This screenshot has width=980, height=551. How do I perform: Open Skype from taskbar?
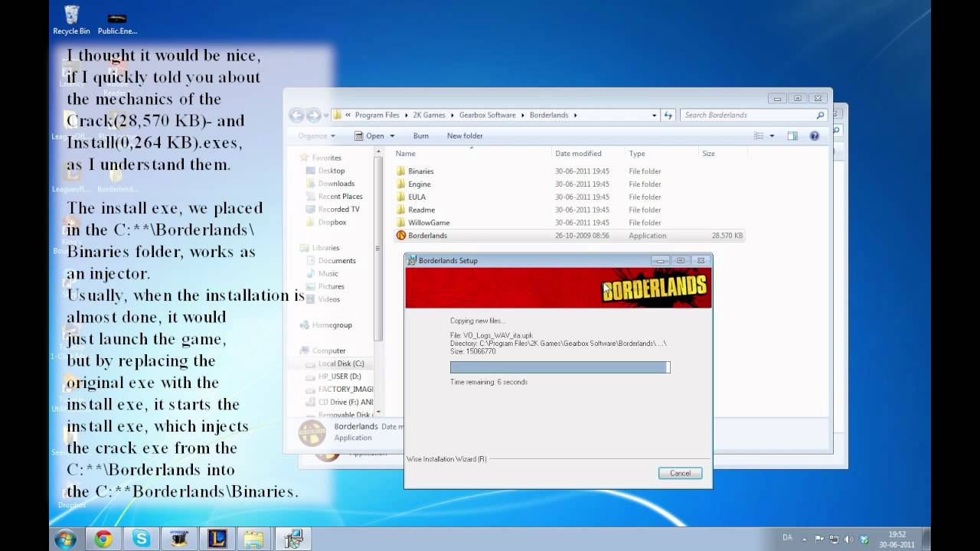[142, 539]
